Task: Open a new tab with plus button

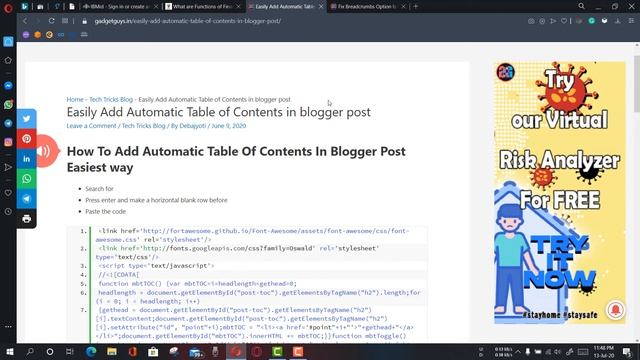Action: pyautogui.click(x=416, y=7)
